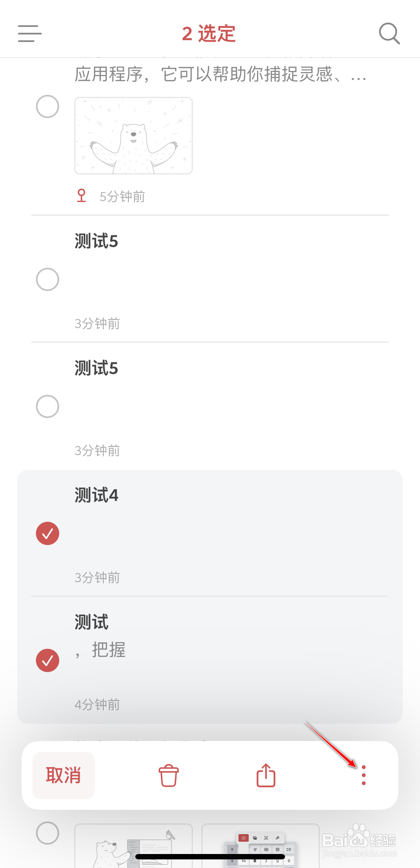Open the celebrating bear thumbnail
Screen dimensions: 420x868
coord(134,136)
